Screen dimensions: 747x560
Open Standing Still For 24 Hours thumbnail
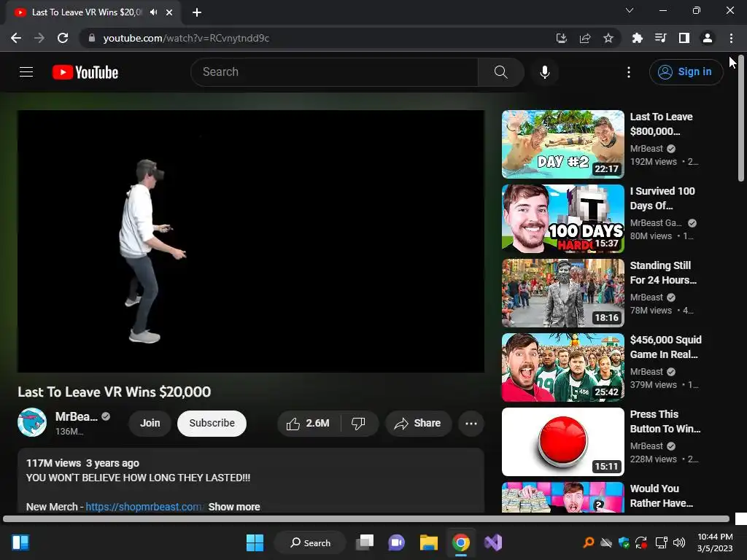pos(562,293)
